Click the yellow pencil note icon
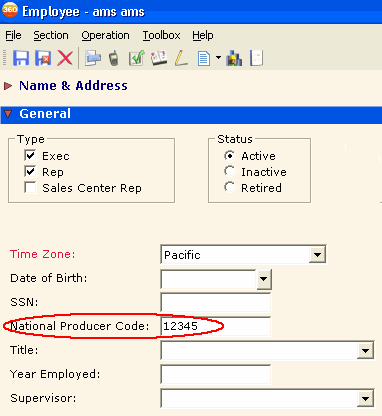 click(181, 58)
